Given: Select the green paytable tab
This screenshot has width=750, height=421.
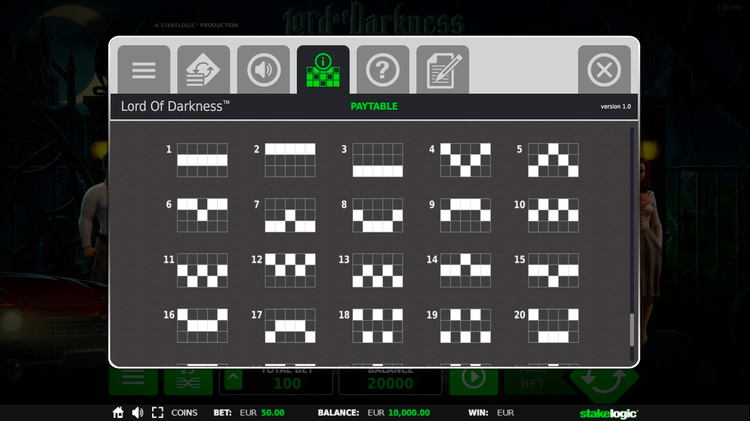Looking at the screenshot, I should tap(323, 70).
